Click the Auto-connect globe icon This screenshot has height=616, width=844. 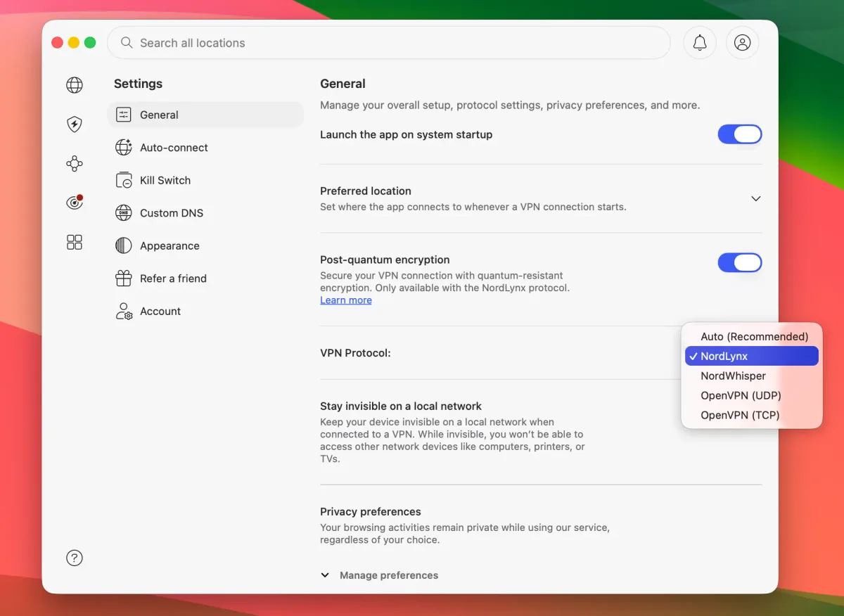click(124, 148)
